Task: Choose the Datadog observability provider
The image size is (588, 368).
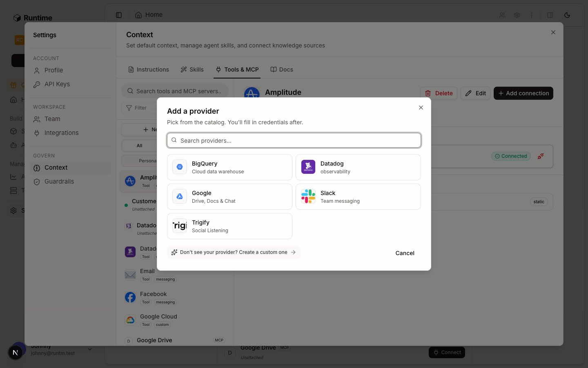Action: (x=358, y=167)
